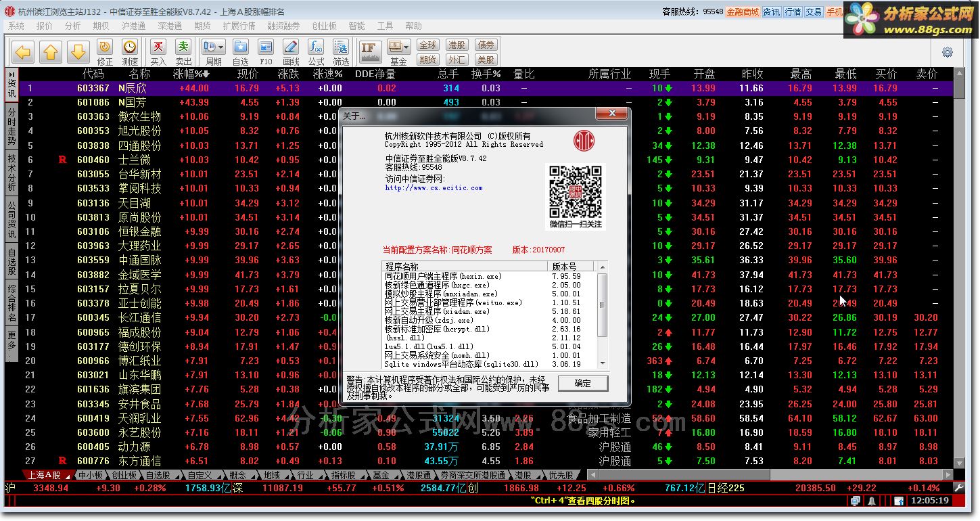Click the 测速 clock icon
The width and height of the screenshot is (980, 521).
click(130, 52)
